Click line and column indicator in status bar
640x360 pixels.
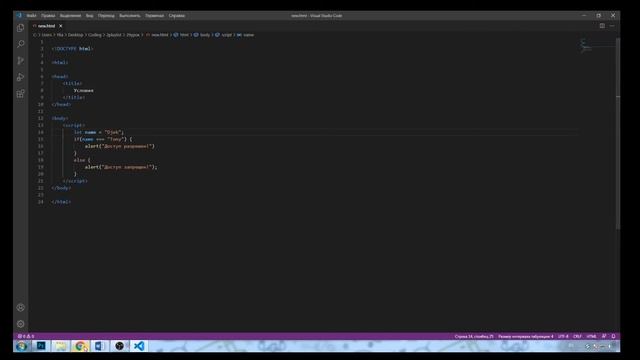point(474,336)
